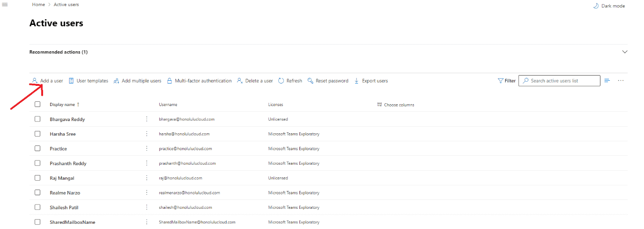
Task: Click the Delete a user icon
Action: point(240,81)
